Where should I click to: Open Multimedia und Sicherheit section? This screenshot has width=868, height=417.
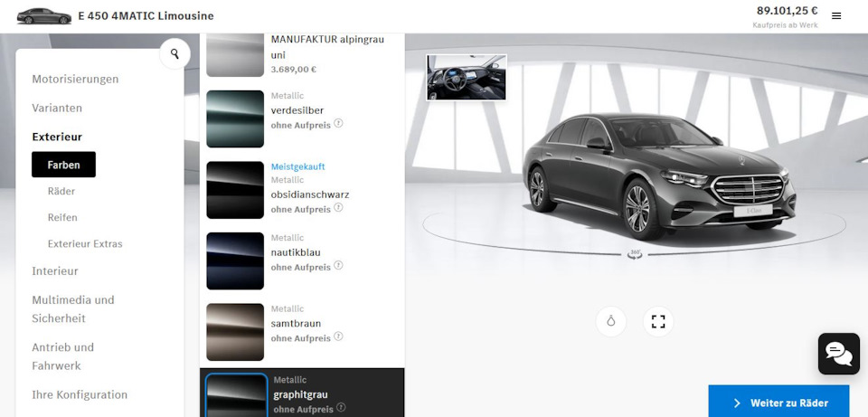coord(73,309)
